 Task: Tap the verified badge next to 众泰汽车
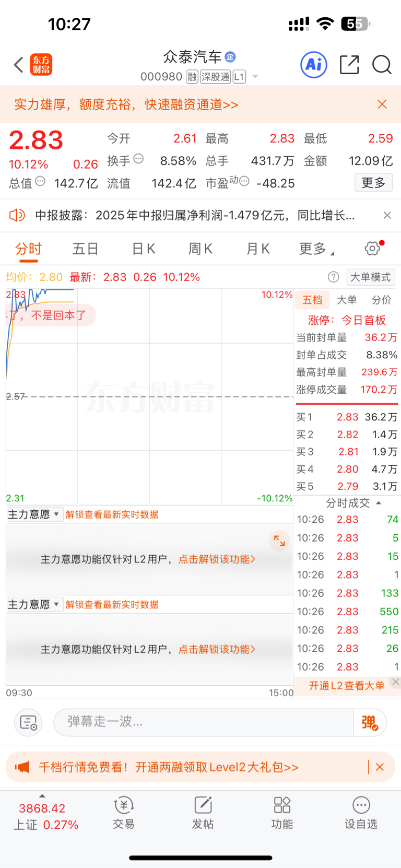[x=230, y=57]
